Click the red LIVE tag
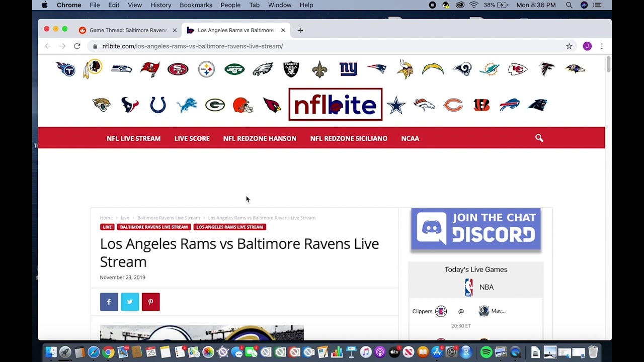Viewport: 644px width, 362px height. (107, 227)
